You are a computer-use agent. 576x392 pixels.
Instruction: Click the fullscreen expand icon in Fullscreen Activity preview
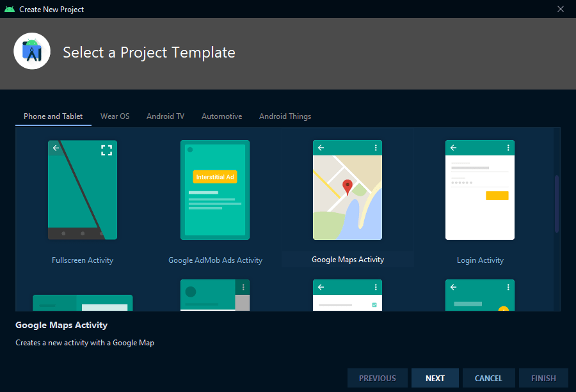click(106, 150)
